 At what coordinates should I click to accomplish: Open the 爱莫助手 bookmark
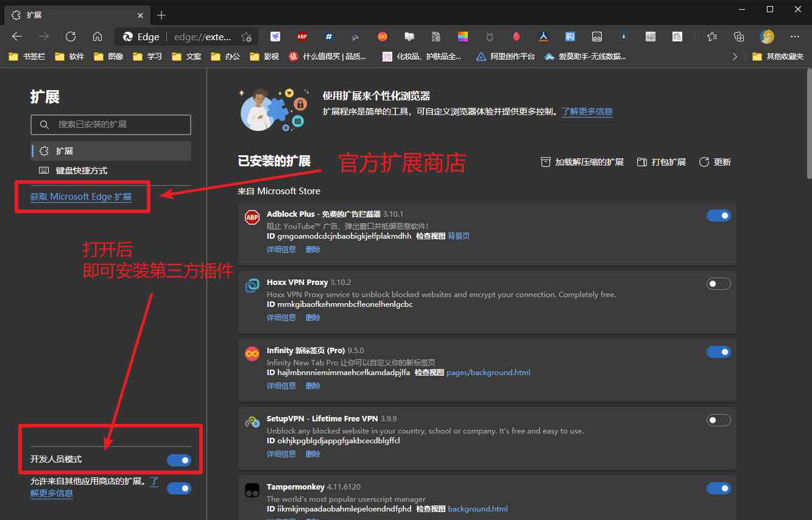point(585,56)
